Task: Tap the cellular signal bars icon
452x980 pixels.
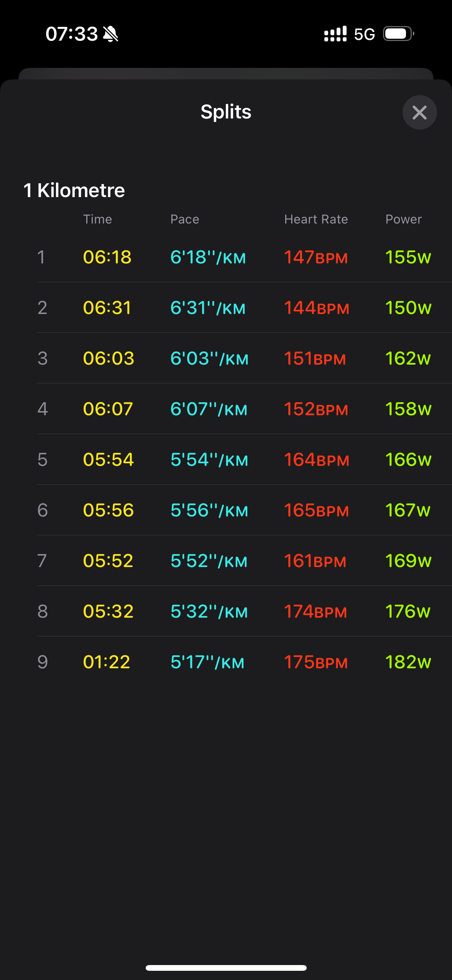Action: coord(335,34)
